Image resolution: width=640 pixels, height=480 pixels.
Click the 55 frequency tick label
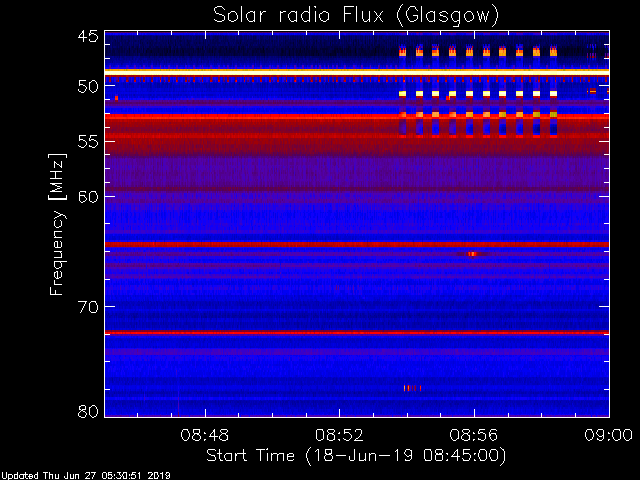[x=88, y=142]
